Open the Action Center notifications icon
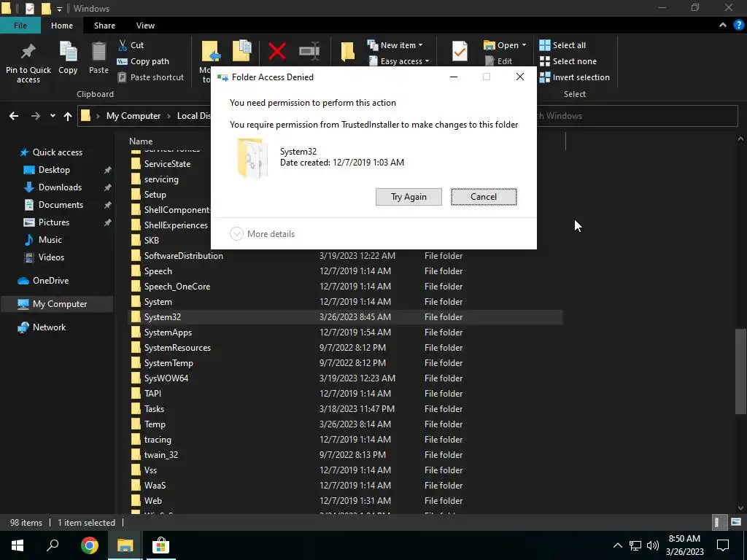 723,545
